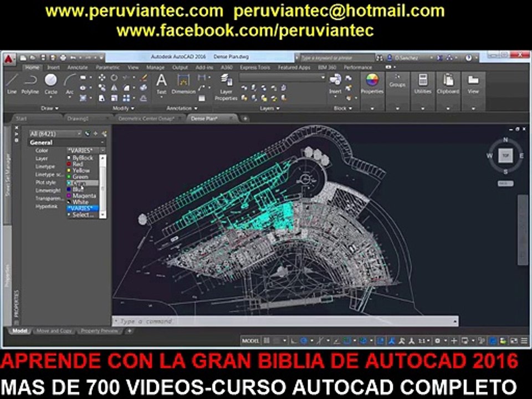The height and width of the screenshot is (399, 532).
Task: Switch to the Property Preview layout tab
Action: pos(99,331)
